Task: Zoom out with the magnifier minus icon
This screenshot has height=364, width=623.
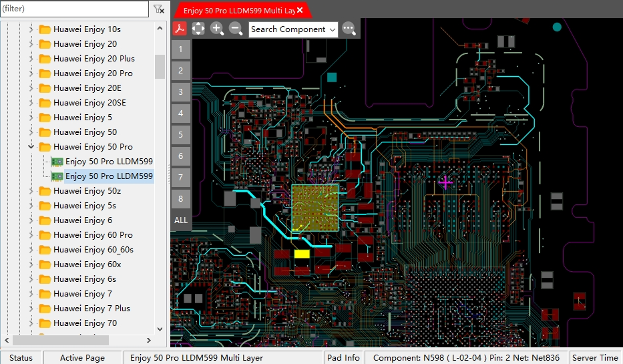Action: tap(236, 29)
